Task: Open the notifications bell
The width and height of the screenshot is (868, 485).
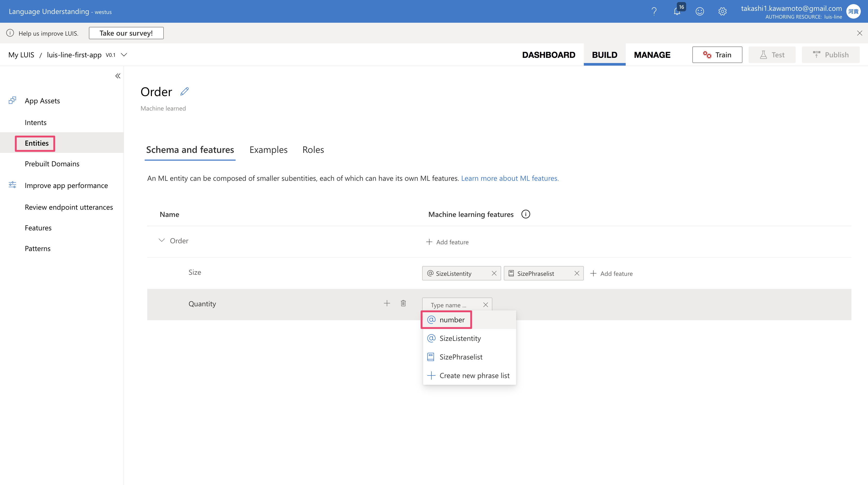Action: click(677, 11)
